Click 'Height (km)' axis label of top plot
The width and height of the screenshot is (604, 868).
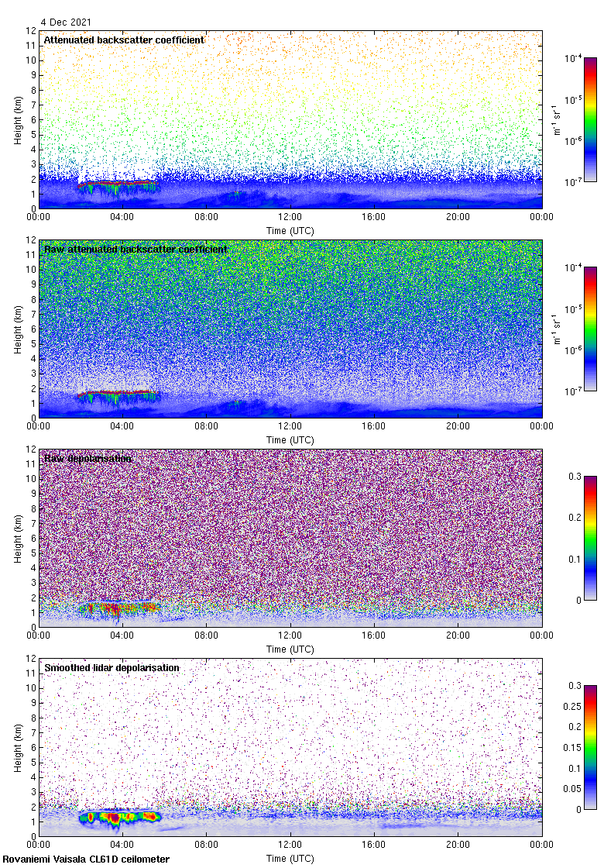19,119
